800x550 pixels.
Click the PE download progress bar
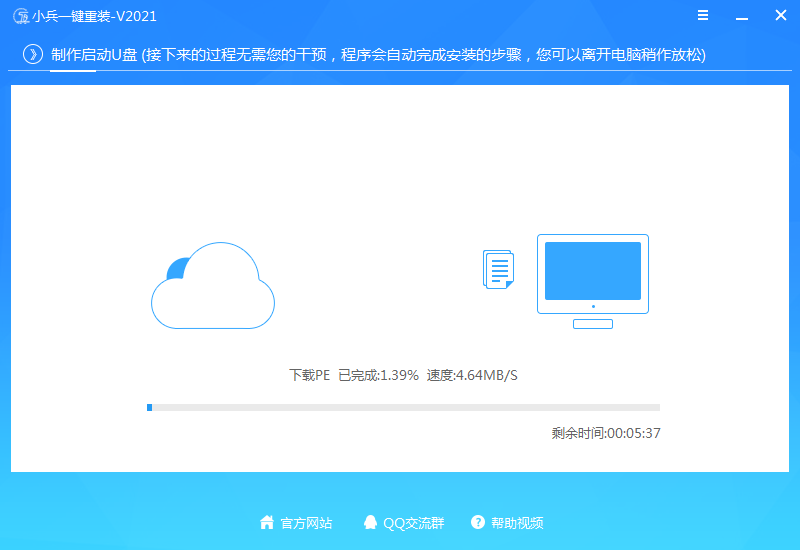point(403,407)
